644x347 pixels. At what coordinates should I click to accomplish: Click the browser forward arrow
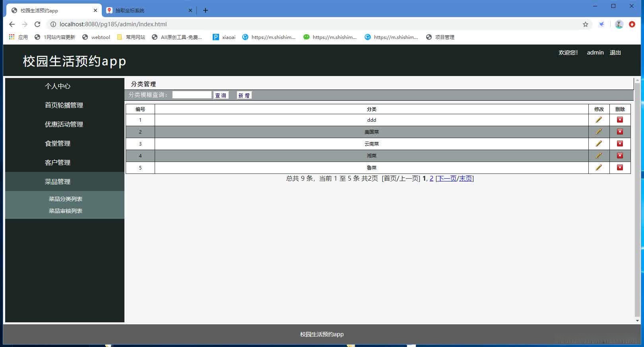[x=25, y=24]
